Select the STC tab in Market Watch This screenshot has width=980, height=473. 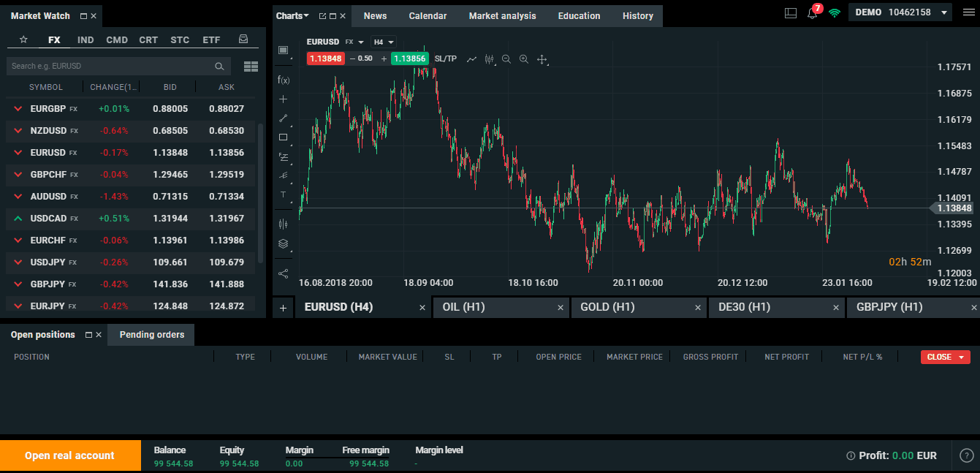180,39
